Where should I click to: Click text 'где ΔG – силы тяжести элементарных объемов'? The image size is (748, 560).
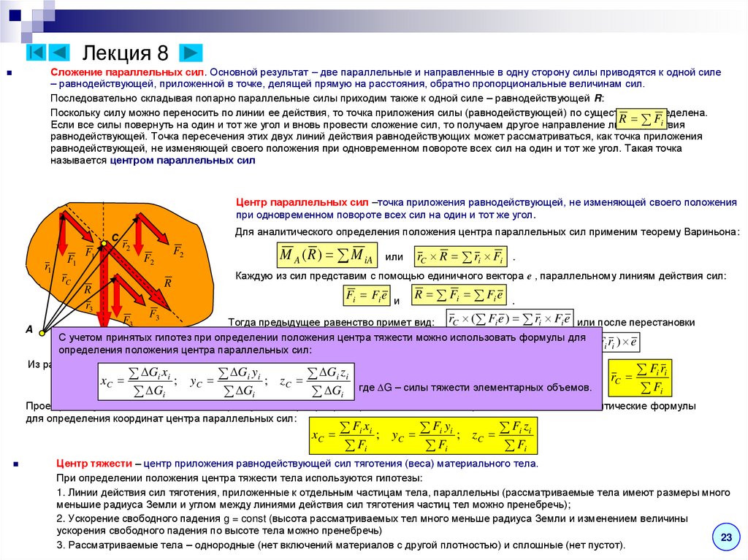[x=475, y=388]
